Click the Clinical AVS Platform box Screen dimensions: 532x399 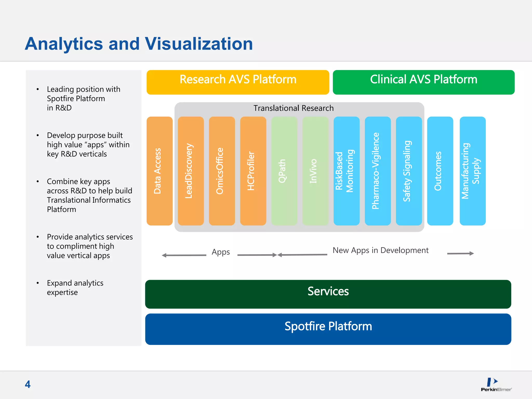(423, 82)
